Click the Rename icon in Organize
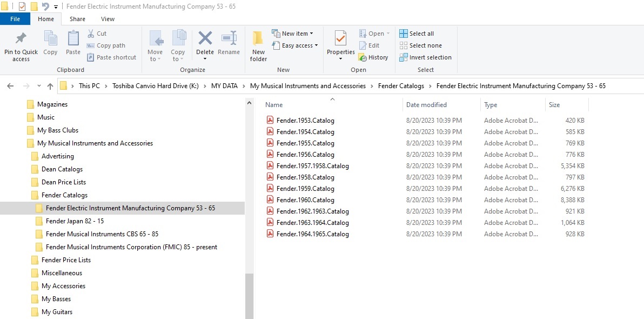644x319 pixels. coord(229,38)
